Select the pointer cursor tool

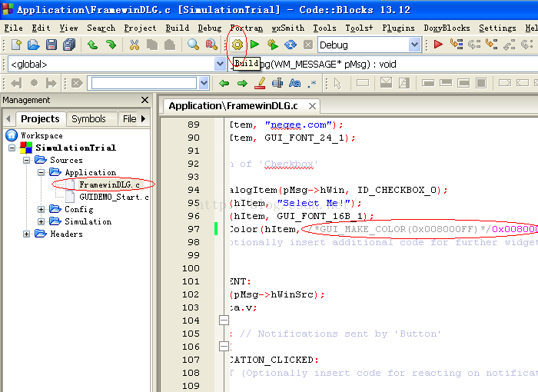(337, 84)
